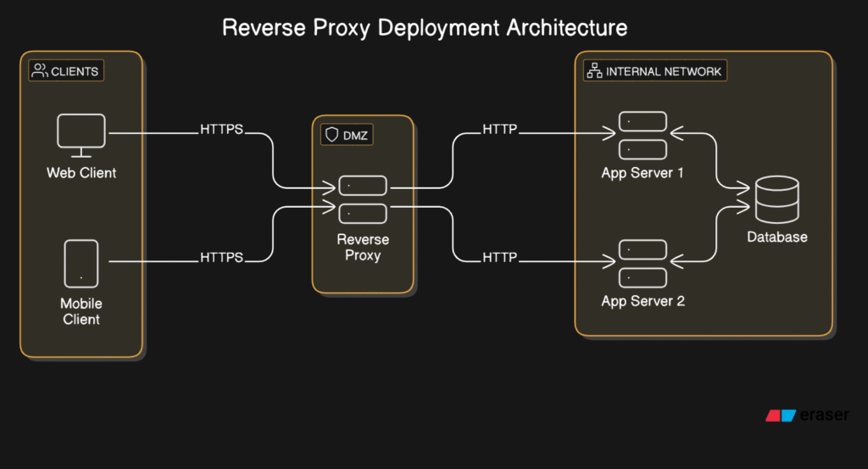The height and width of the screenshot is (469, 868).
Task: Click the "App Server 1" label
Action: click(x=643, y=173)
